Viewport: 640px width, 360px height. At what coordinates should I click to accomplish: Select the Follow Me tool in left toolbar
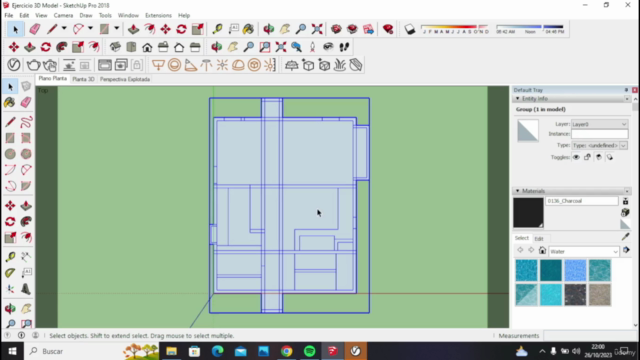(x=26, y=222)
